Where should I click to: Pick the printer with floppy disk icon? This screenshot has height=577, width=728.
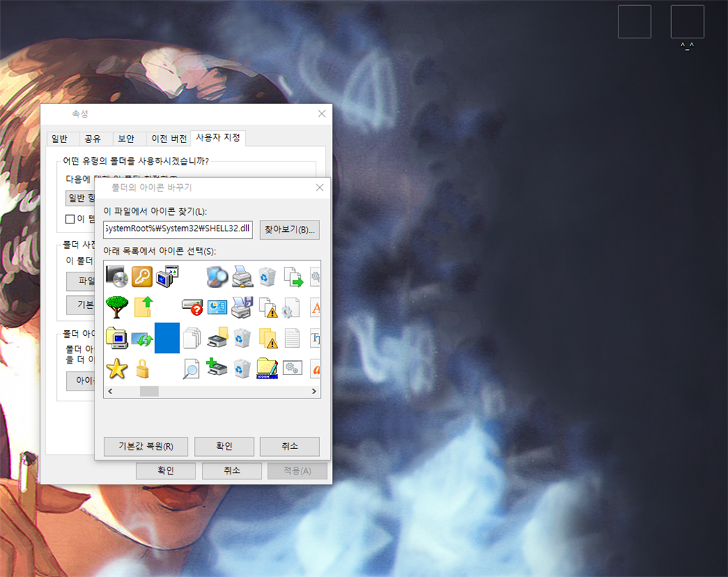pyautogui.click(x=242, y=307)
